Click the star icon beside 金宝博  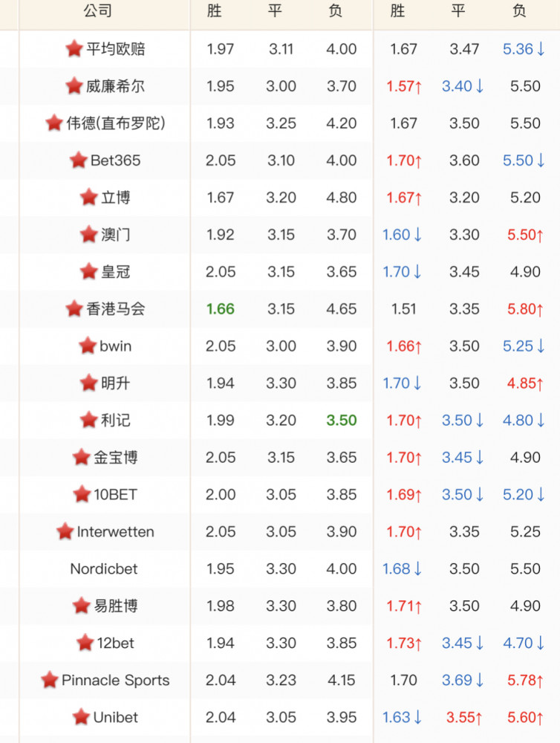click(x=82, y=457)
